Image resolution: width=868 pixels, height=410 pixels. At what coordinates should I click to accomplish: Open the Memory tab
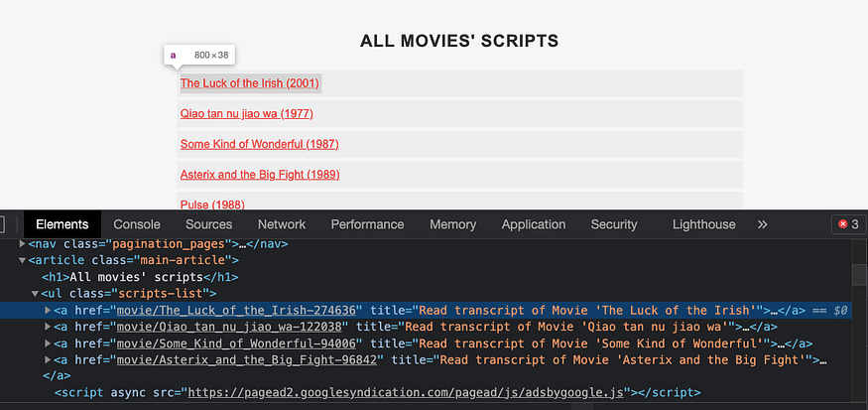[452, 224]
